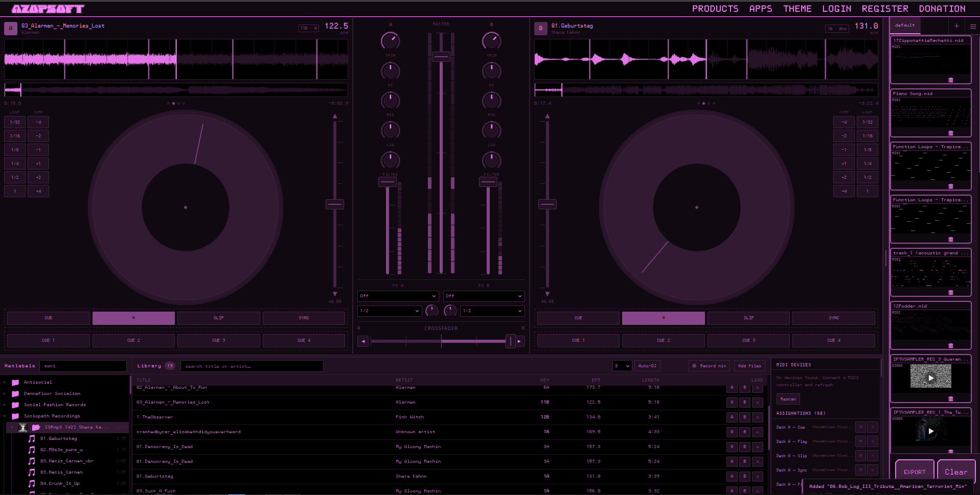
Task: Delete the track_1 (acoustic grand) sample
Action: pyautogui.click(x=951, y=293)
